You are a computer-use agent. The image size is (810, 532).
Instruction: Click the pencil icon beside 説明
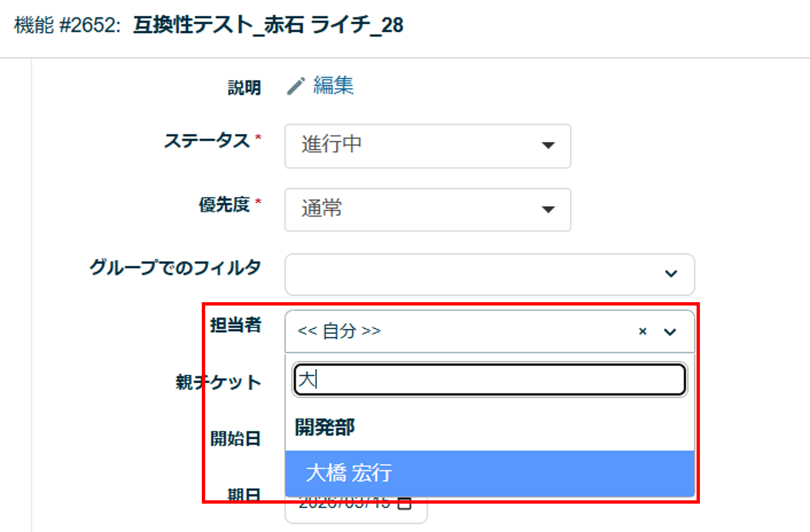tap(296, 86)
